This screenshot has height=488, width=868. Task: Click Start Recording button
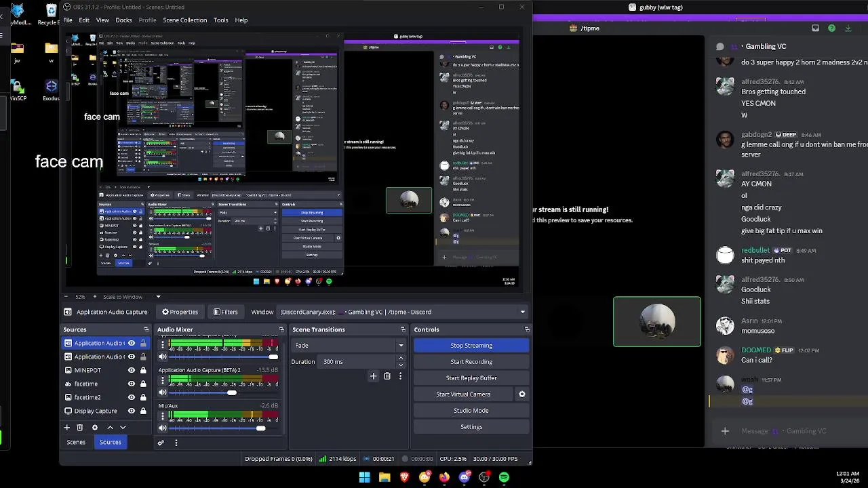(x=471, y=362)
